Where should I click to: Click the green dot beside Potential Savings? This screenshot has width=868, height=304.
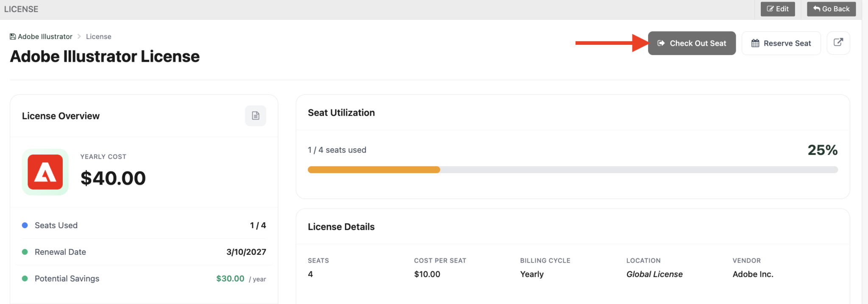pyautogui.click(x=25, y=279)
